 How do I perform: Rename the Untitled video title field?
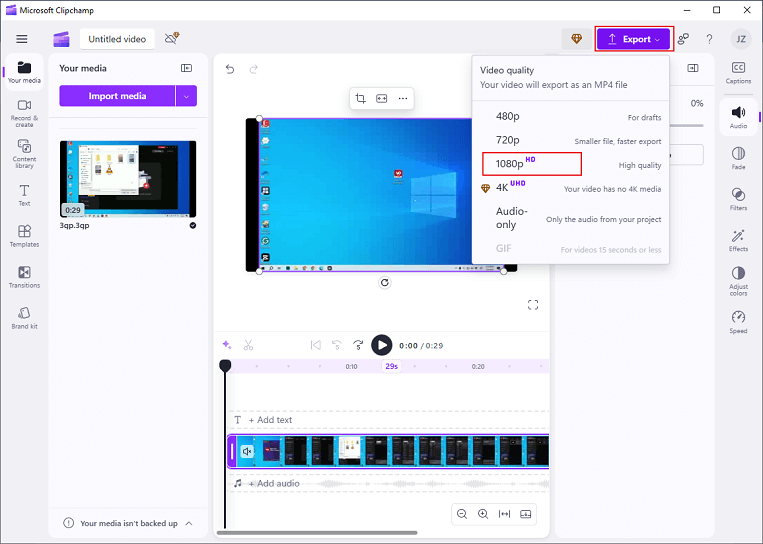click(117, 39)
